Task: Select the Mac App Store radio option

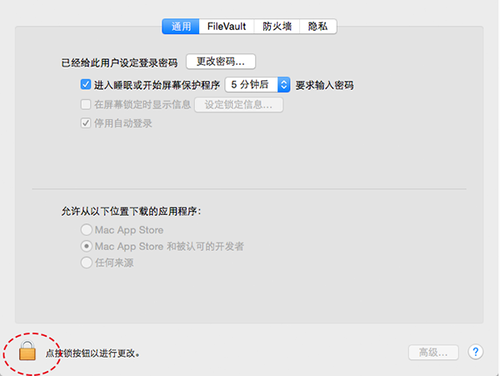Action: coord(86,230)
